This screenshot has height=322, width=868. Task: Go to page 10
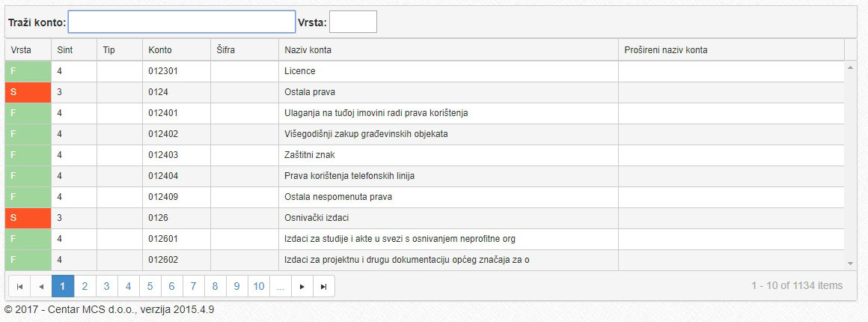pyautogui.click(x=258, y=287)
